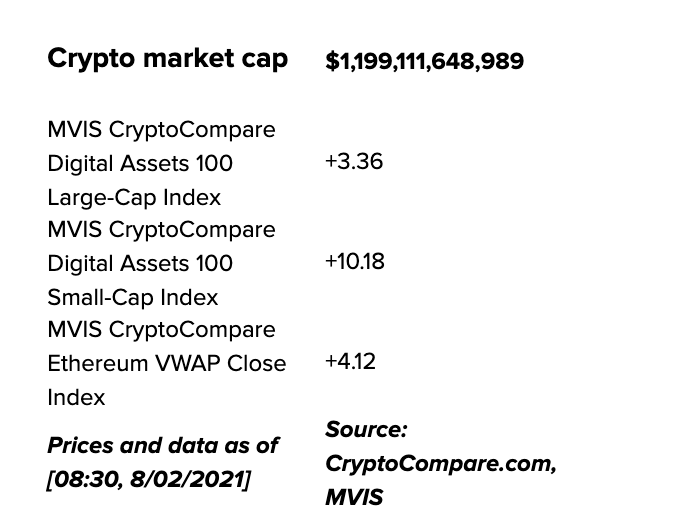Select the +4.12 Ethereum index value

point(350,362)
